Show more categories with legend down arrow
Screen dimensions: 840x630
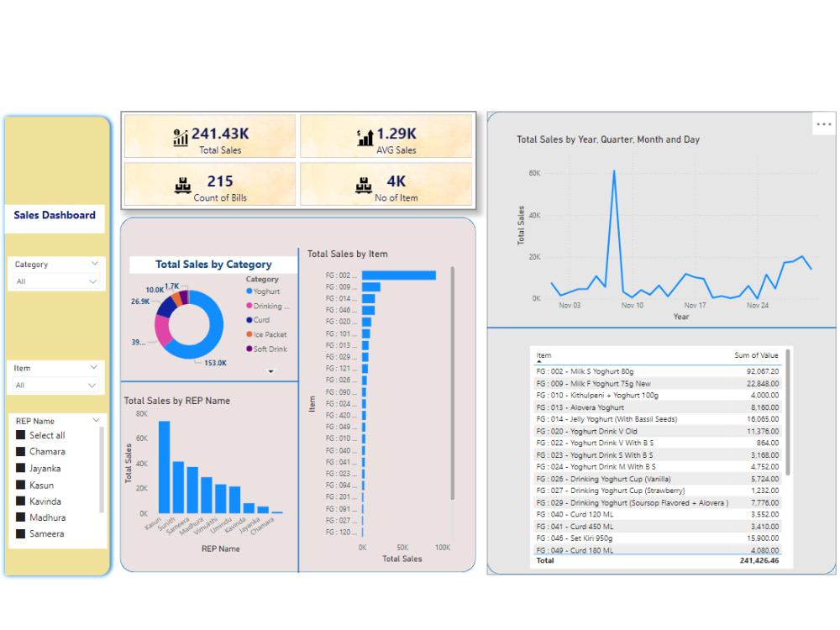click(x=271, y=371)
